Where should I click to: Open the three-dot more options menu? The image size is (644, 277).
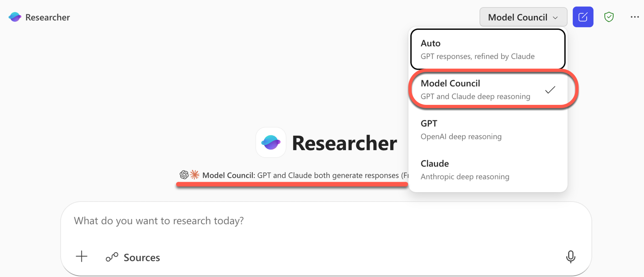point(635,17)
